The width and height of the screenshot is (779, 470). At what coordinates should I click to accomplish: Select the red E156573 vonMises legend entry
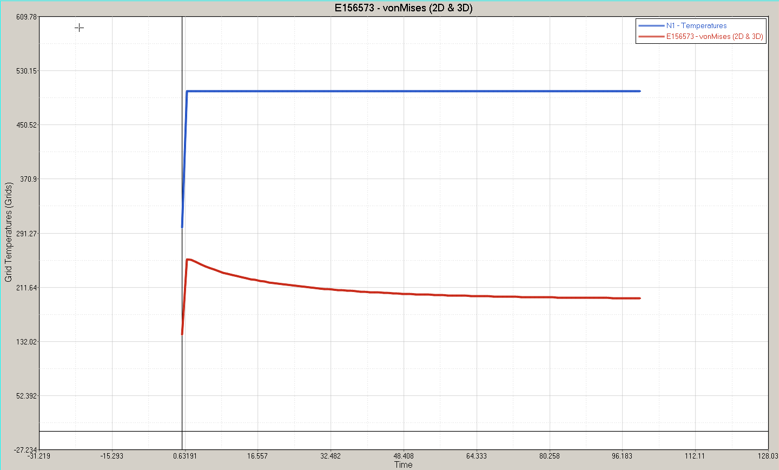coord(714,36)
